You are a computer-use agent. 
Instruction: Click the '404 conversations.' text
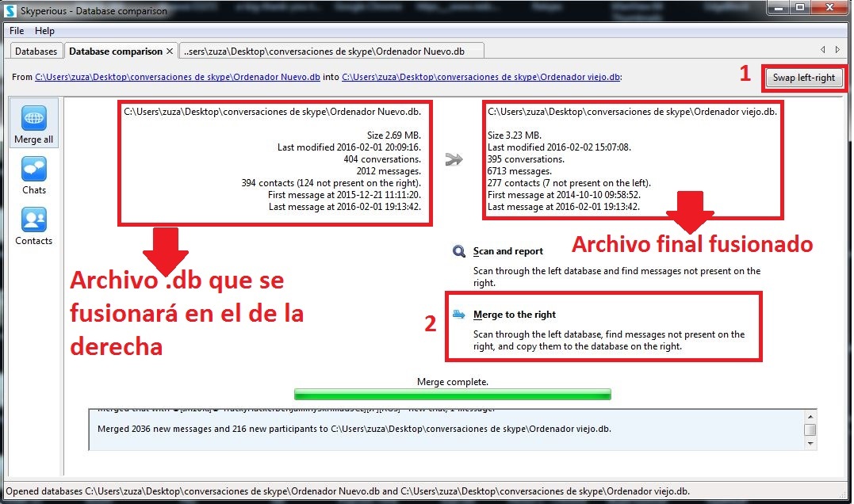[x=382, y=159]
